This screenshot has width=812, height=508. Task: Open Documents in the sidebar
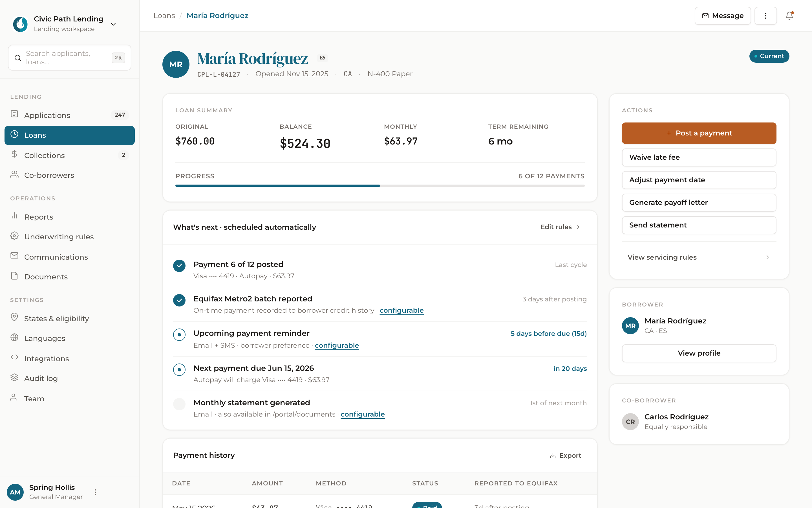pos(69,277)
